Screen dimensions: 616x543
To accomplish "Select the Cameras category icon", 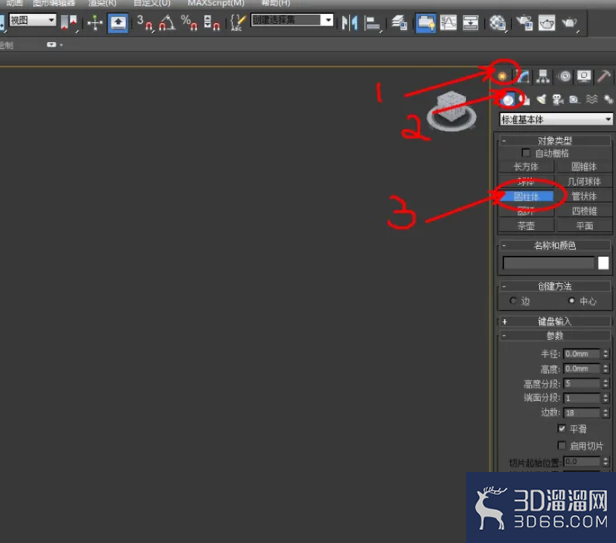I will (558, 100).
